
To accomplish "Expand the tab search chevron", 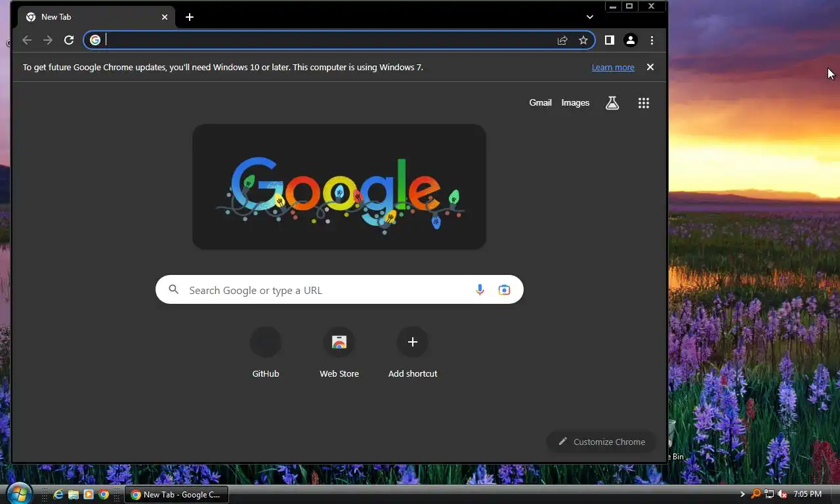I will (x=590, y=17).
